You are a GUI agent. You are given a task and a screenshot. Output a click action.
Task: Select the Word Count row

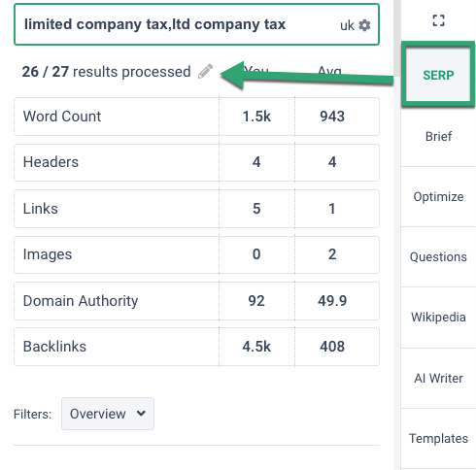[196, 117]
